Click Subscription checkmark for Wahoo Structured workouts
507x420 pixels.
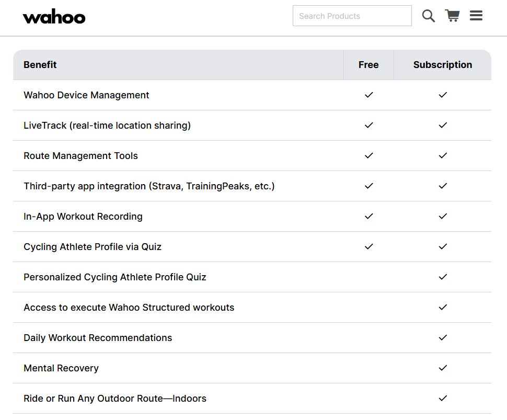[x=443, y=307]
